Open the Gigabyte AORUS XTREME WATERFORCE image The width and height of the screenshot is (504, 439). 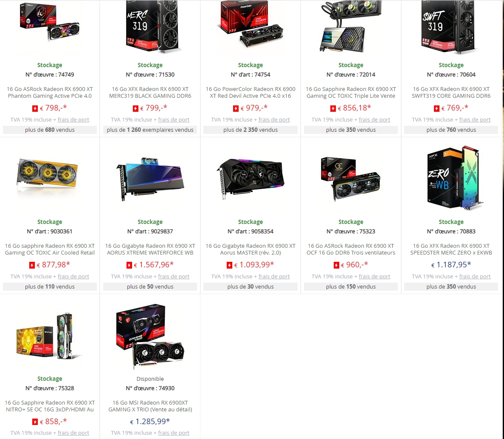click(150, 178)
